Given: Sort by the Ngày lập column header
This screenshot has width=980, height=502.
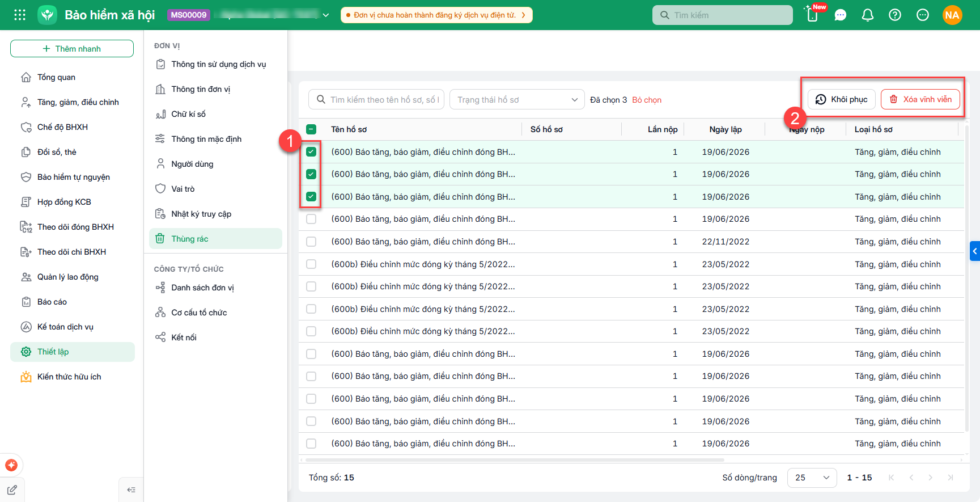Looking at the screenshot, I should pos(726,129).
